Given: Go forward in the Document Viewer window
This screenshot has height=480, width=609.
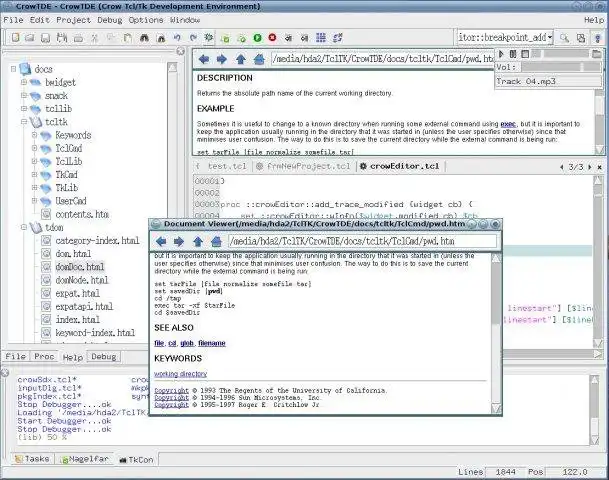Looking at the screenshot, I should point(178,242).
